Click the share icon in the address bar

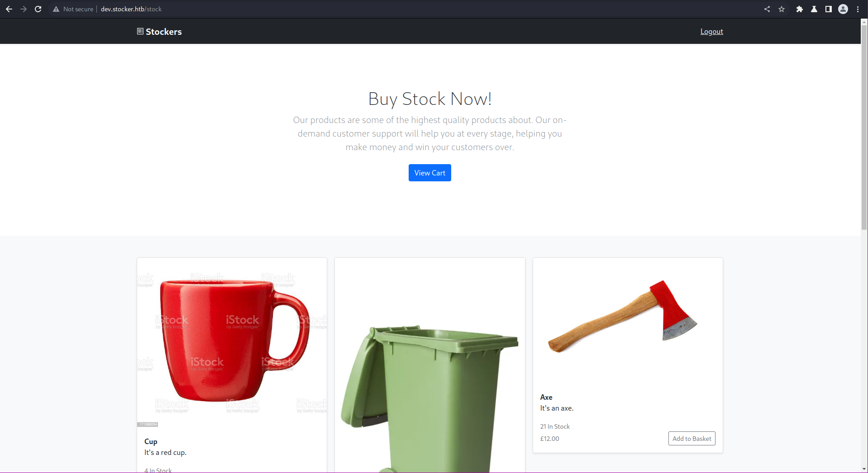pos(767,9)
